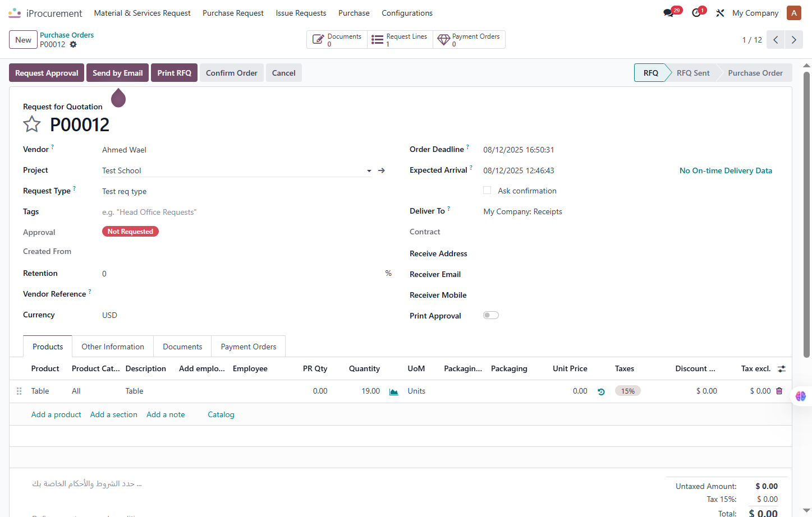Grab the Table row drag handle
The height and width of the screenshot is (517, 812).
[19, 391]
